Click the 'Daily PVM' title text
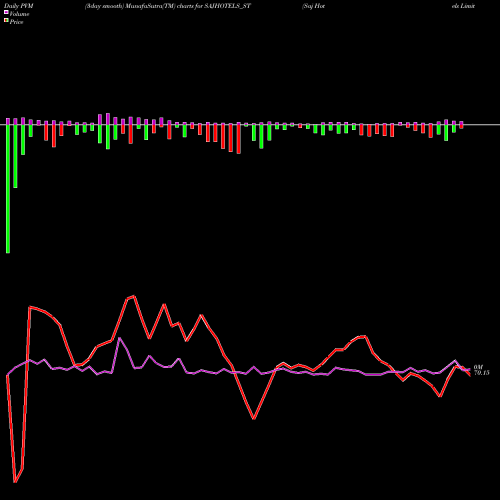The height and width of the screenshot is (500, 500). click(19, 6)
